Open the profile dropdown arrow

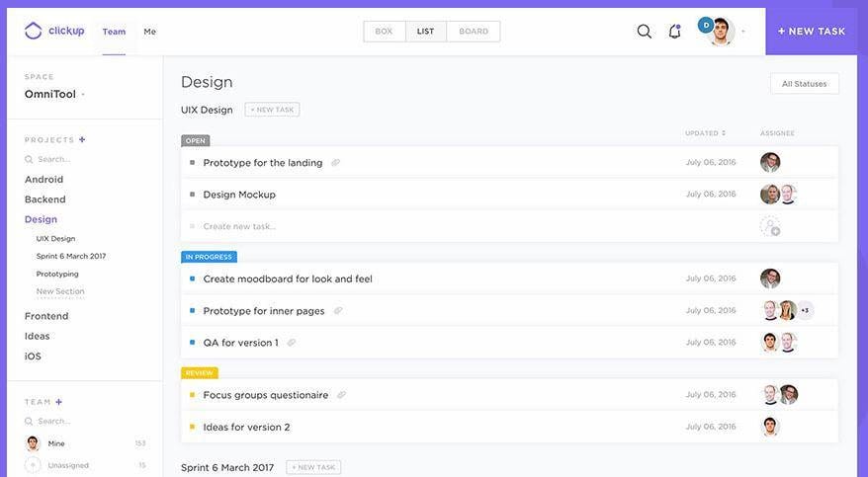pyautogui.click(x=742, y=32)
